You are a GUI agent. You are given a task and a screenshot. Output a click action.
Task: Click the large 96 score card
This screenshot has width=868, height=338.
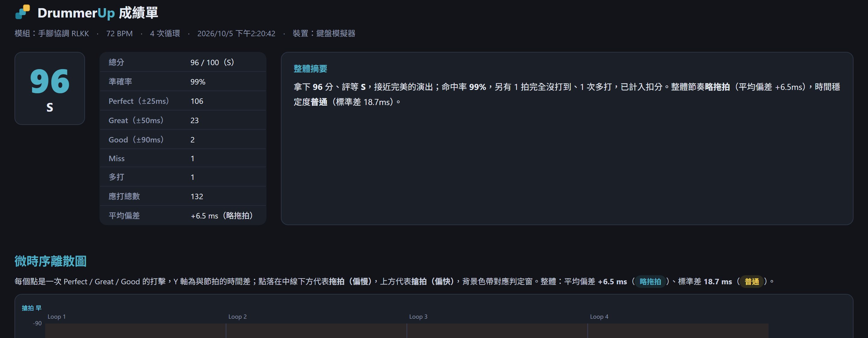[49, 88]
